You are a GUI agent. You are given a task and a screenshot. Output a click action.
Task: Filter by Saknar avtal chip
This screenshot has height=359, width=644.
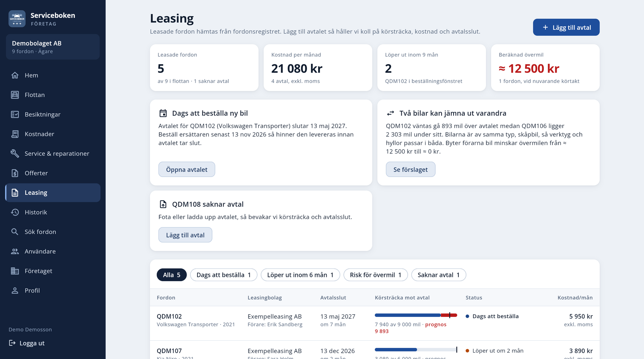[439, 275]
